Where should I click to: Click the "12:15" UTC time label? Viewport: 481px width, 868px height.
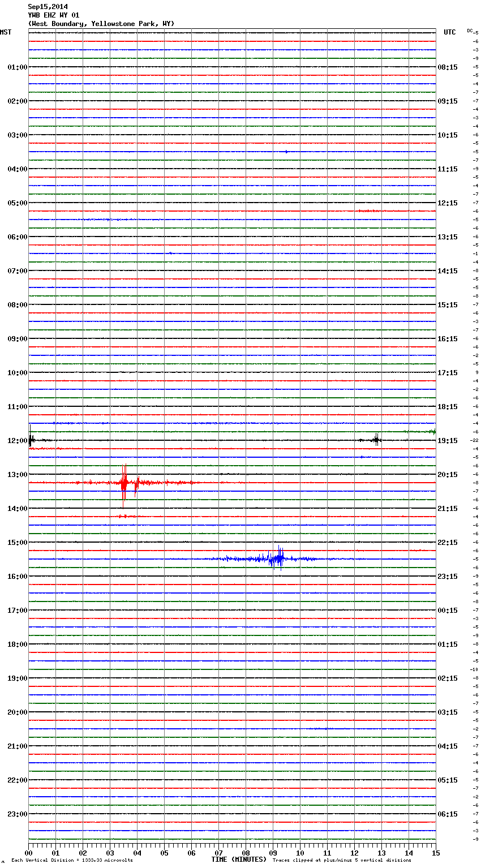pos(448,203)
